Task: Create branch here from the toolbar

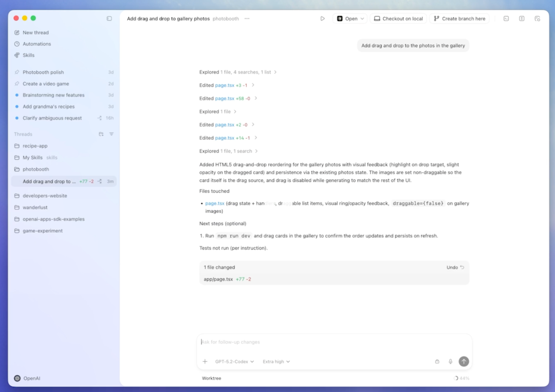Action: 459,18
